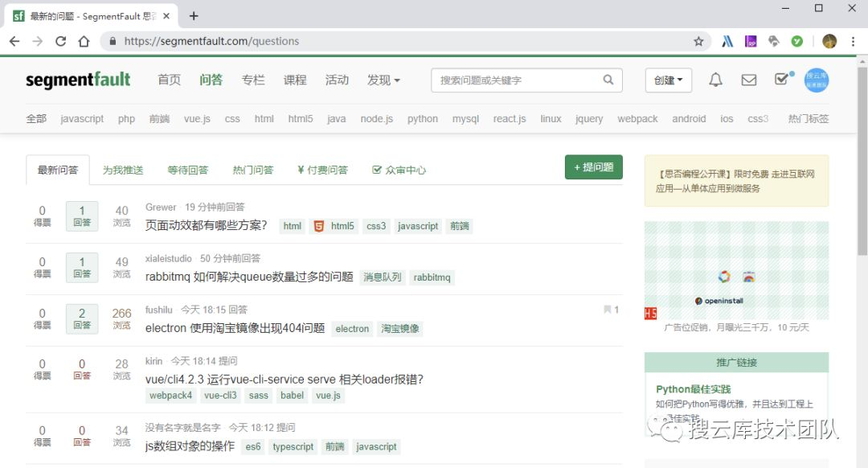Click the segmentfault logo
868x468 pixels.
78,80
